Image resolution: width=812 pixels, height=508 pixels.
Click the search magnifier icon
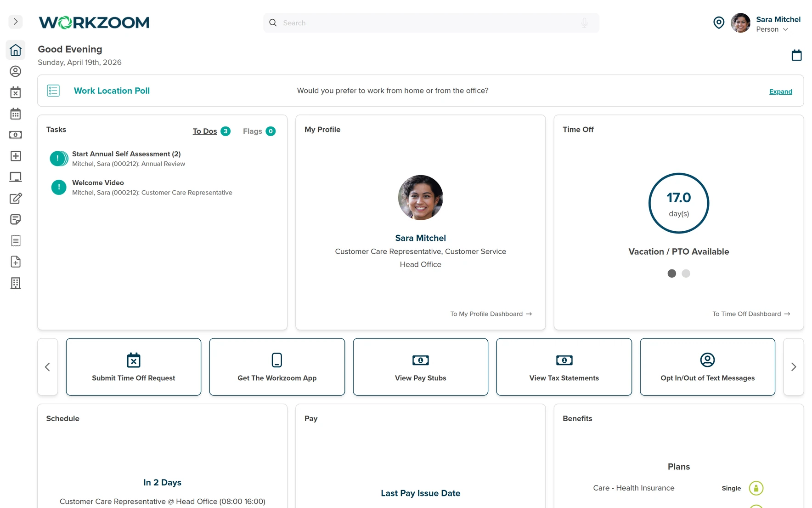pyautogui.click(x=273, y=23)
